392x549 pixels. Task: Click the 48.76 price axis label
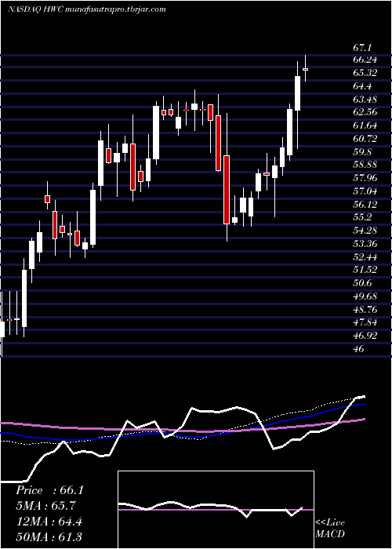pos(365,310)
